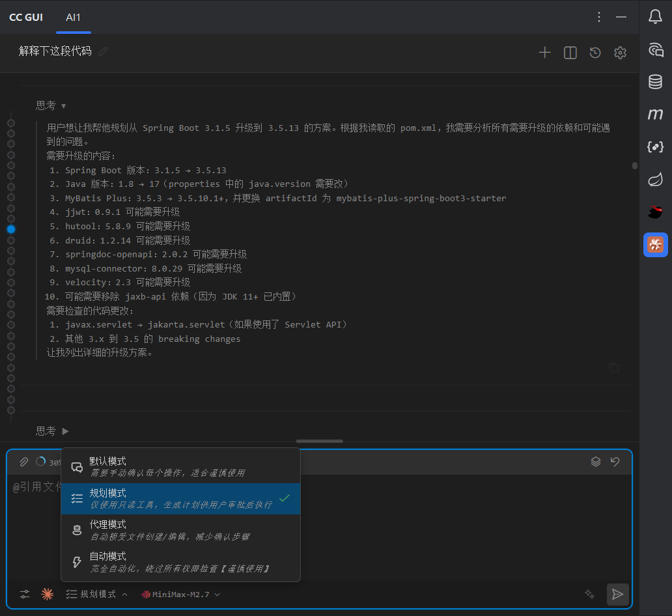Open the MiniMax icon in the sidebar

point(655,115)
